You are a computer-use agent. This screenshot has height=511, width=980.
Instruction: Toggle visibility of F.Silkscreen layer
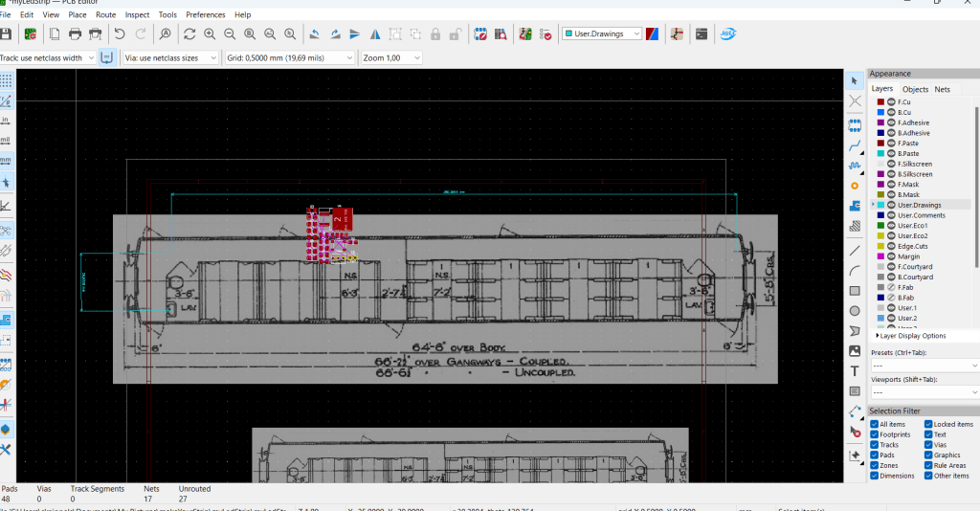coord(891,164)
